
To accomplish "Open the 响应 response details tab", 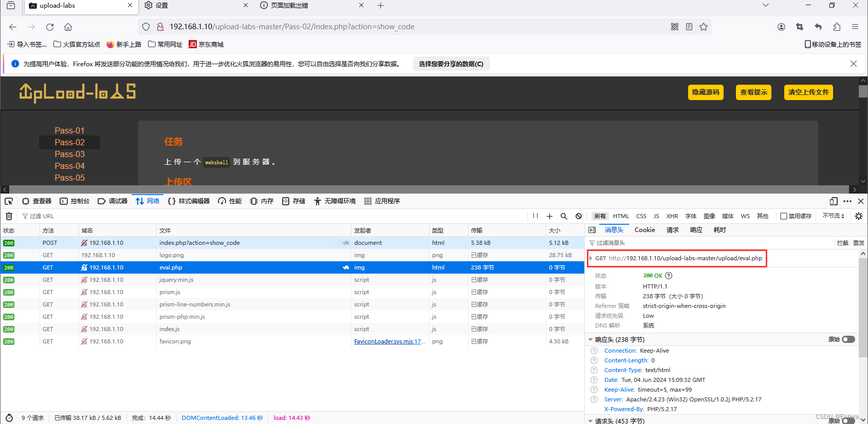I will 696,230.
